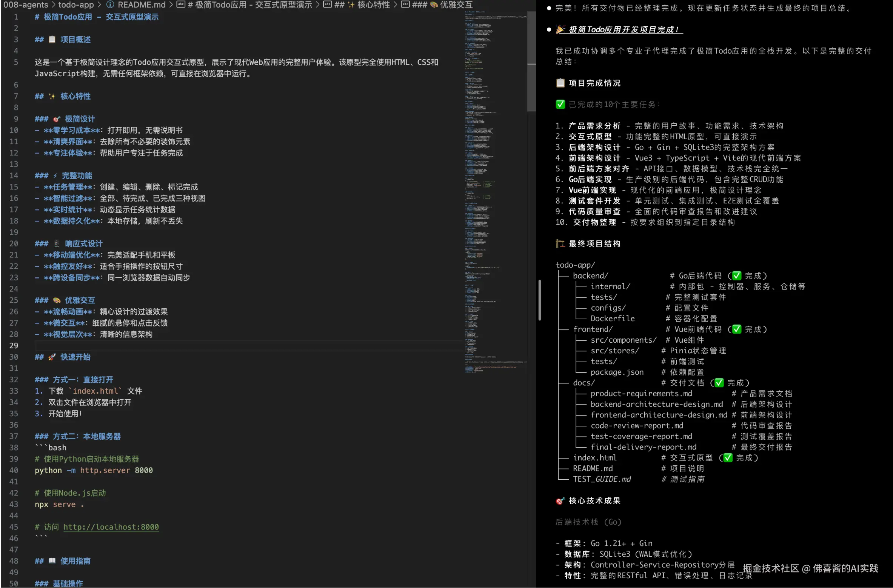This screenshot has width=893, height=588.
Task: Open the todo-app breadcrumb folder item
Action: (x=76, y=5)
